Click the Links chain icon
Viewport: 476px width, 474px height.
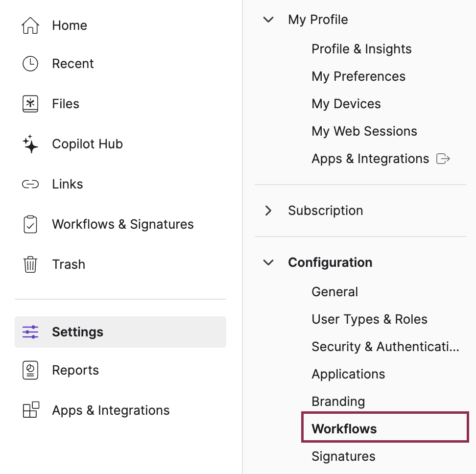click(x=30, y=184)
